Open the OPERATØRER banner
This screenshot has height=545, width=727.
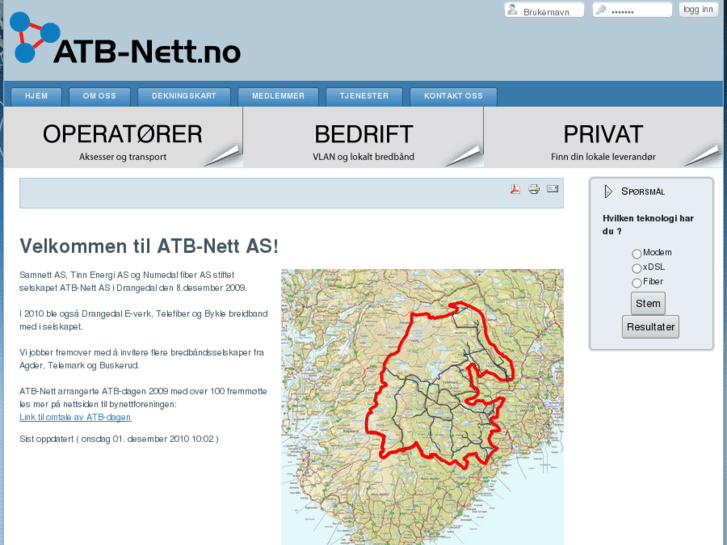point(123,138)
